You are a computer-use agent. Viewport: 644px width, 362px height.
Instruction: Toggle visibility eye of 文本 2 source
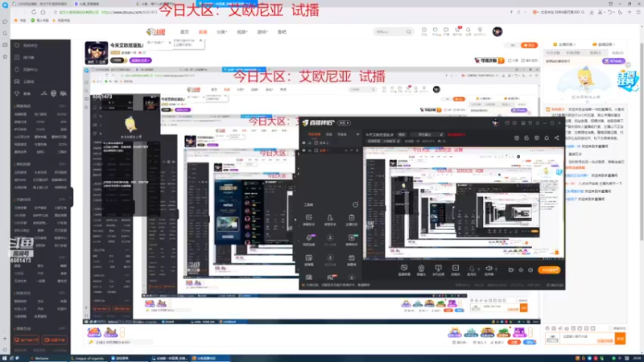pos(304,143)
